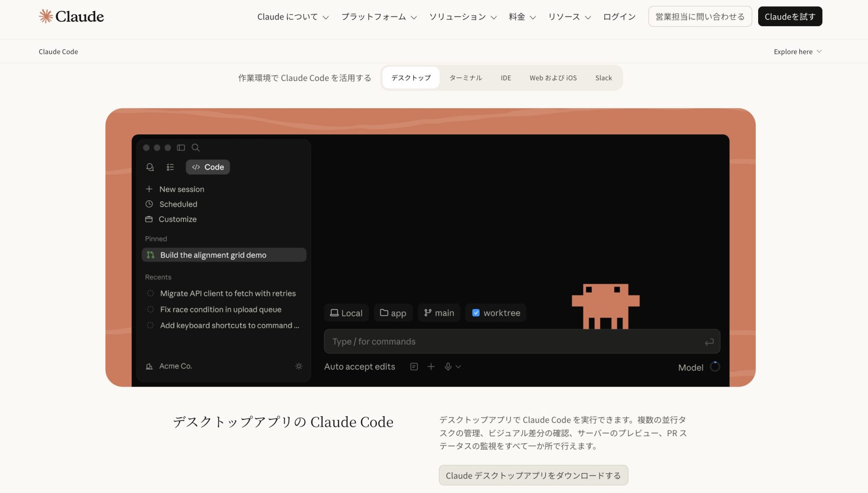Screen dimensions: 868x493
Task: Click the microphone icon
Action: pyautogui.click(x=448, y=367)
